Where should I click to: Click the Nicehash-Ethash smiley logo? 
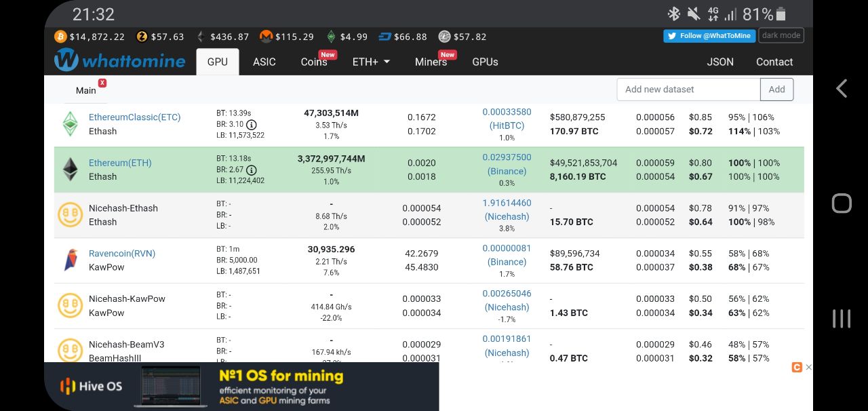(x=71, y=215)
